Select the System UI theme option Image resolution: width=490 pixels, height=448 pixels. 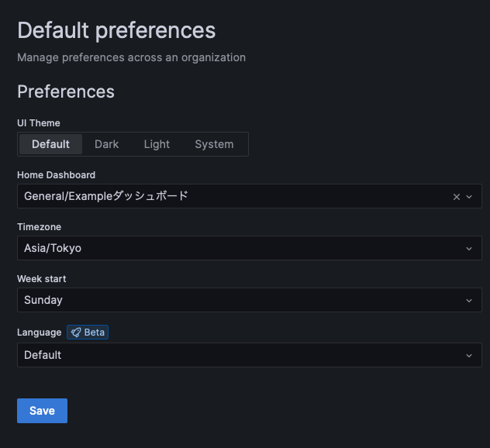(214, 144)
